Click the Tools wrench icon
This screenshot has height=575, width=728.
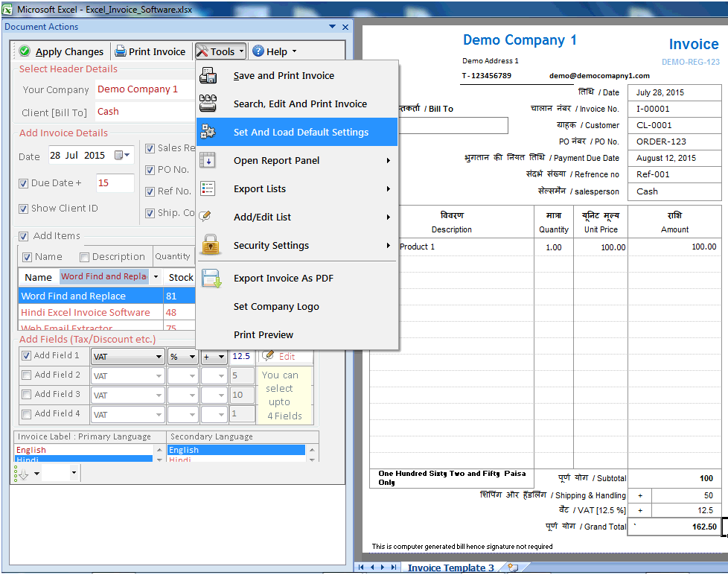click(x=202, y=51)
